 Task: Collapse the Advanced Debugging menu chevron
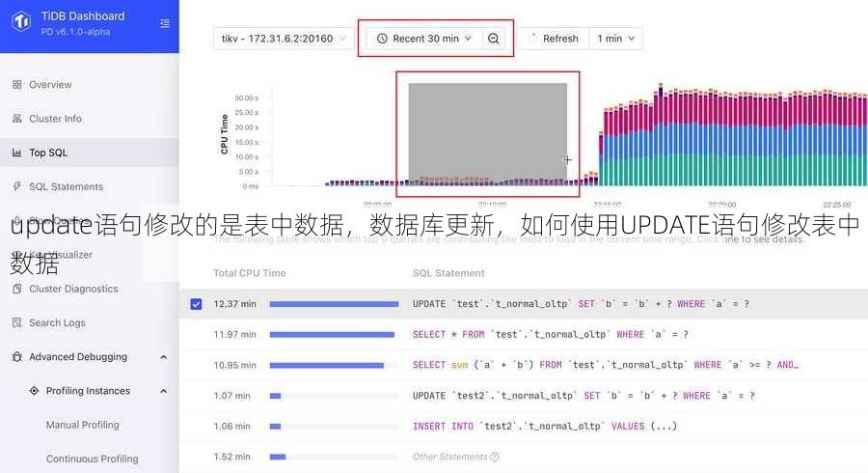(x=163, y=357)
